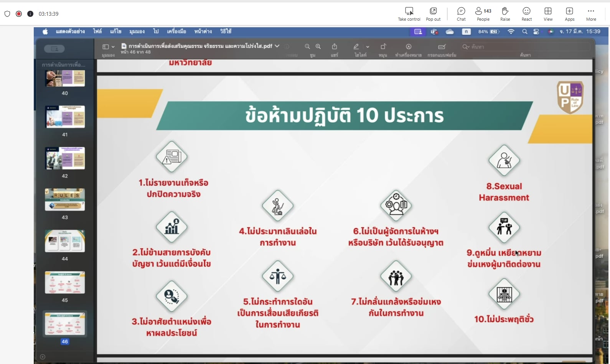This screenshot has width=610, height=364.
Task: Click the share icon in Preview toolbar
Action: pos(335,47)
